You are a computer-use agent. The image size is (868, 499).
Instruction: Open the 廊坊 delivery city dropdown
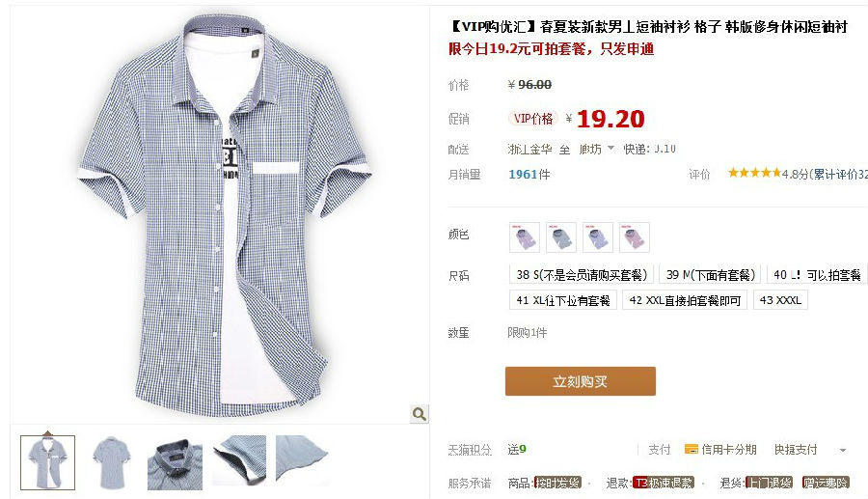click(x=597, y=149)
